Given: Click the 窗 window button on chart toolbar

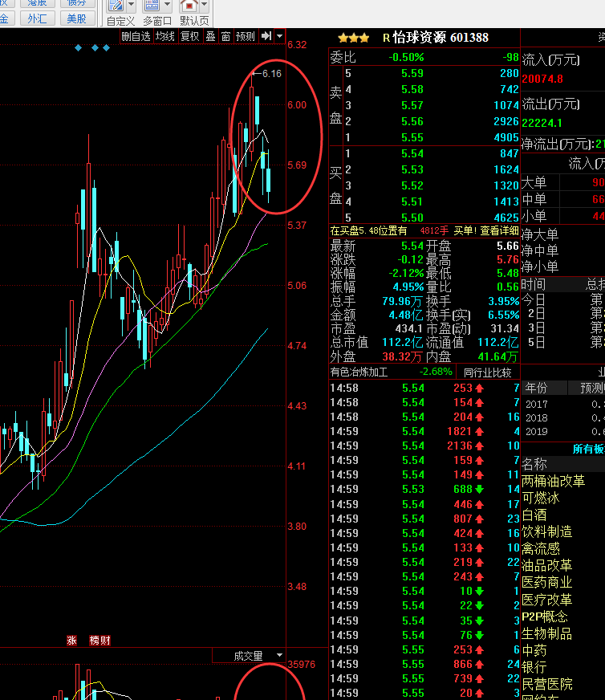Looking at the screenshot, I should (x=225, y=36).
